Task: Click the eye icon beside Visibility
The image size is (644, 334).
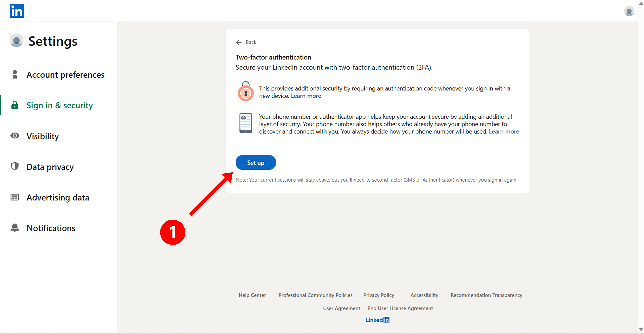Action: tap(15, 136)
